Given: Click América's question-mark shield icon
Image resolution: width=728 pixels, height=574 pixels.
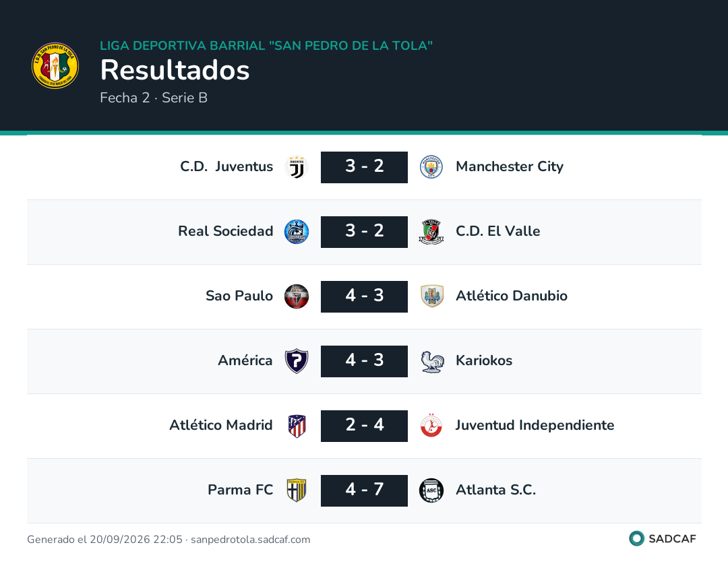Looking at the screenshot, I should pos(297,361).
